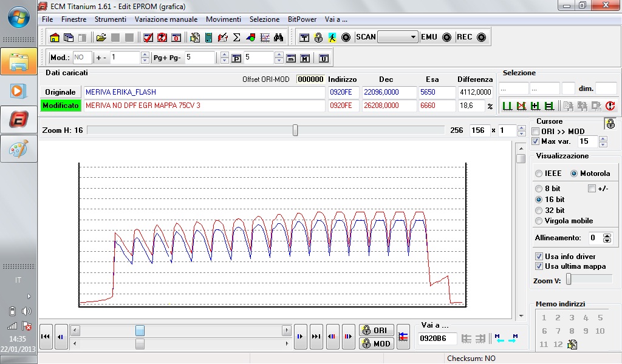Select the Motorola radio button
This screenshot has width=622, height=364.
tap(574, 174)
